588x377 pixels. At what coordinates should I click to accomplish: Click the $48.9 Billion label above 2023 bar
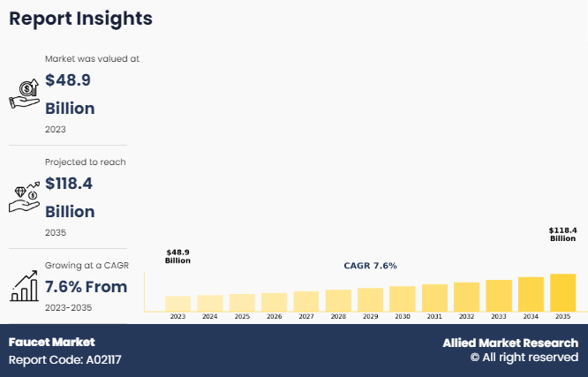click(x=177, y=257)
